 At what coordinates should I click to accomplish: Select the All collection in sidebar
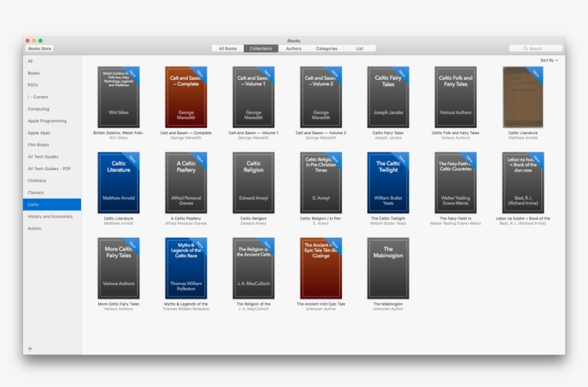52,61
